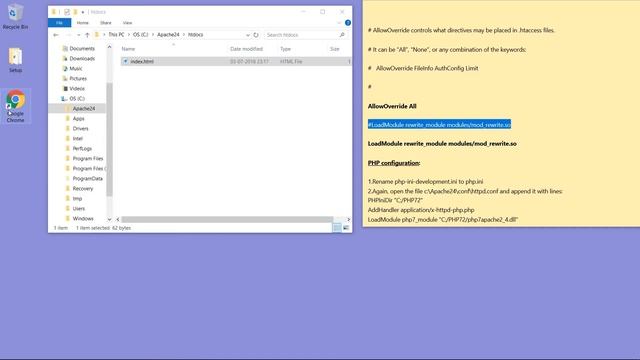
Task: Click the PHP configuration heading
Action: tap(394, 163)
